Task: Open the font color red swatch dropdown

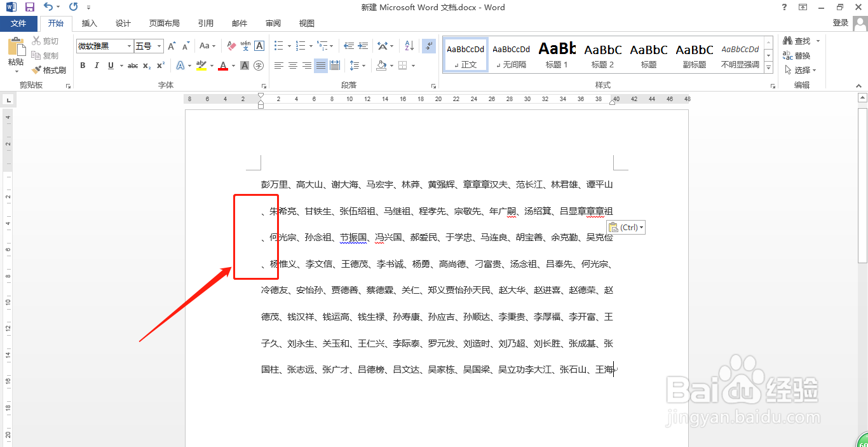Action: pos(233,65)
